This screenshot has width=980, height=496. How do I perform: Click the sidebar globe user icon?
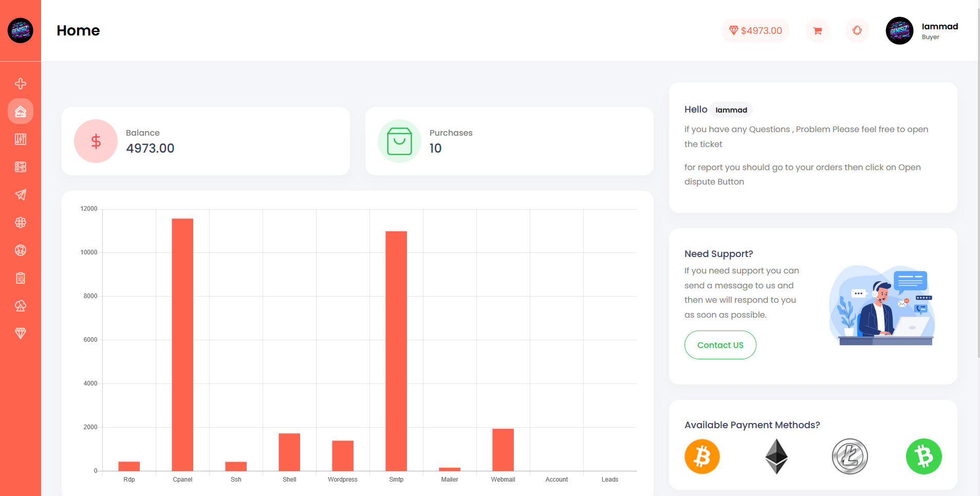21,250
